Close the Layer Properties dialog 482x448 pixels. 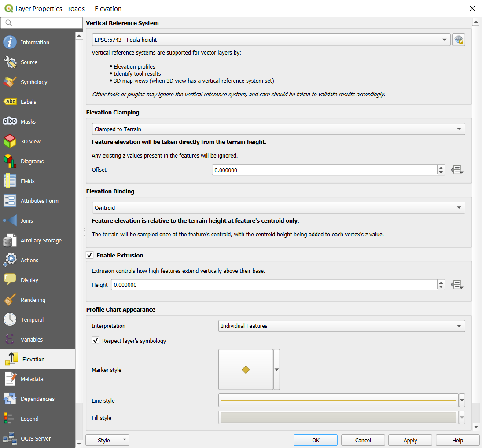[x=472, y=8]
